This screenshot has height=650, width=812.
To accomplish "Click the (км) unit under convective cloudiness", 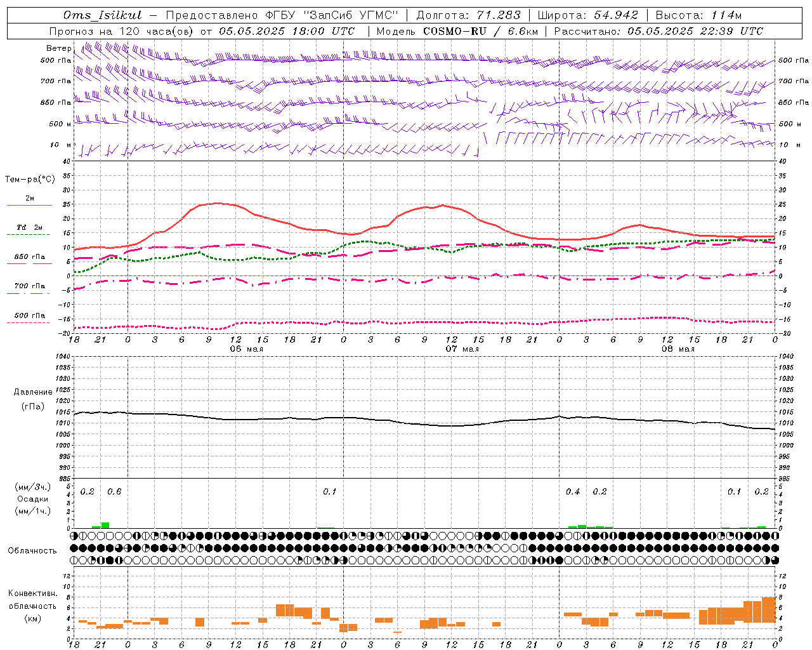I will tap(32, 618).
